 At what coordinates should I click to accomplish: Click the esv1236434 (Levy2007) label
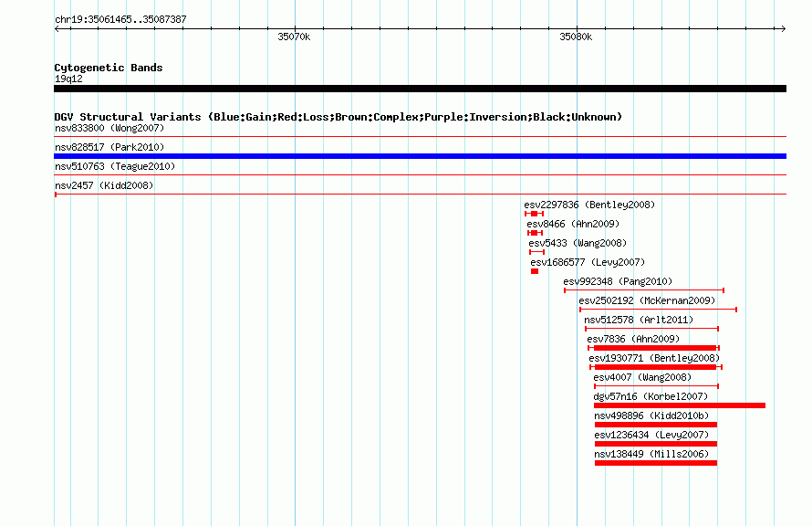coord(651,435)
